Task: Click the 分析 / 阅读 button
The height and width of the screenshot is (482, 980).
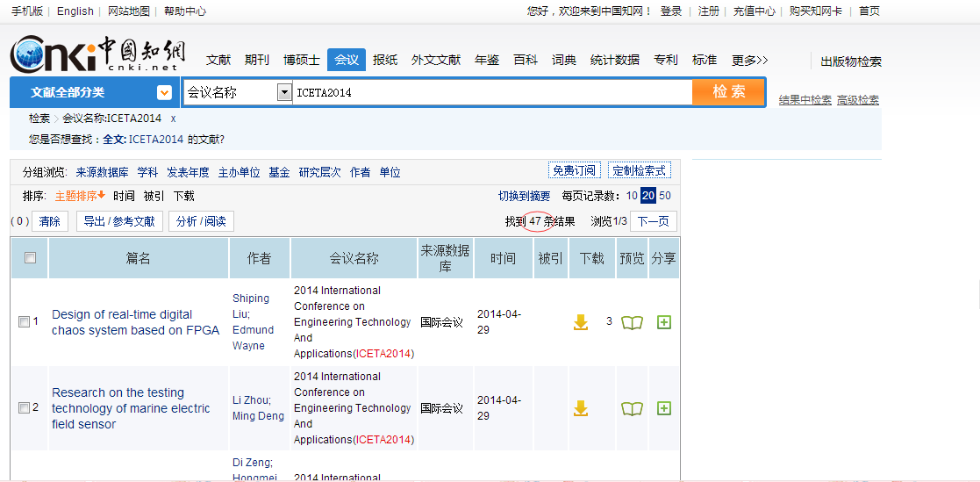Action: pos(201,221)
